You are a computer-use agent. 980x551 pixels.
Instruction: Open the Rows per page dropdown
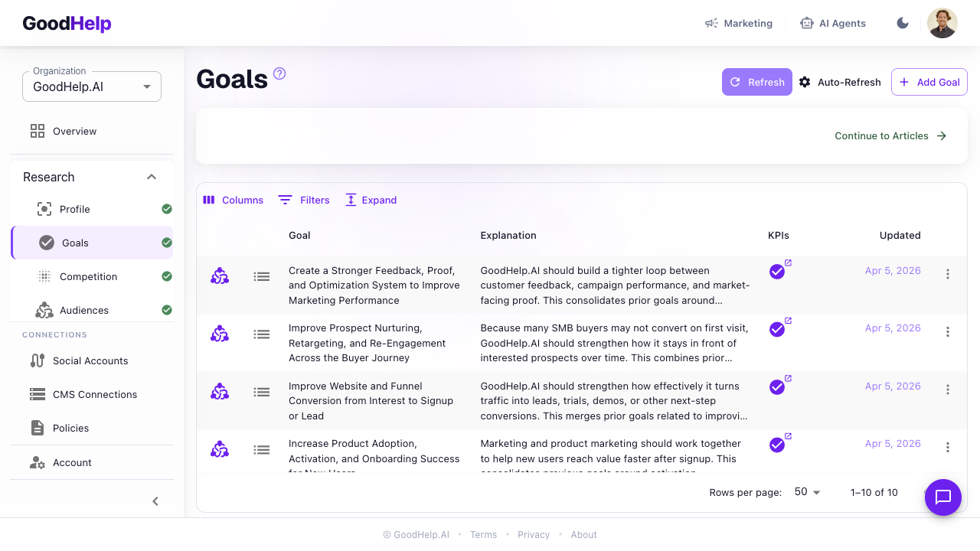pyautogui.click(x=806, y=492)
